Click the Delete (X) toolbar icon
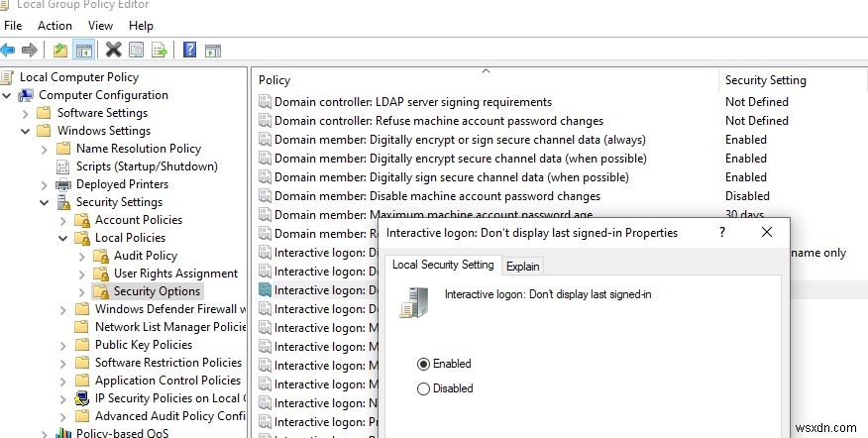The height and width of the screenshot is (438, 868). click(114, 50)
